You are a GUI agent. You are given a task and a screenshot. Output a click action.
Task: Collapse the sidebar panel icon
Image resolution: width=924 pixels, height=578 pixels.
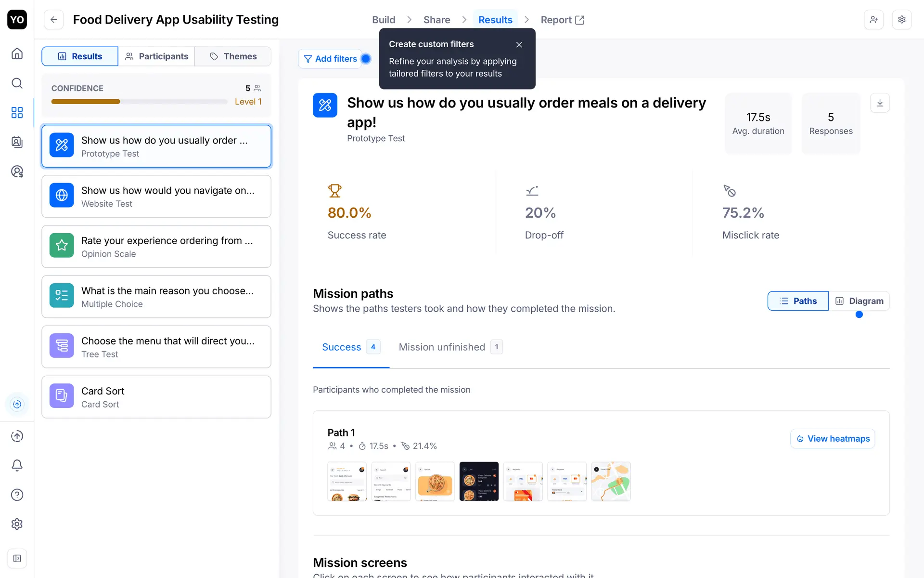click(x=17, y=558)
